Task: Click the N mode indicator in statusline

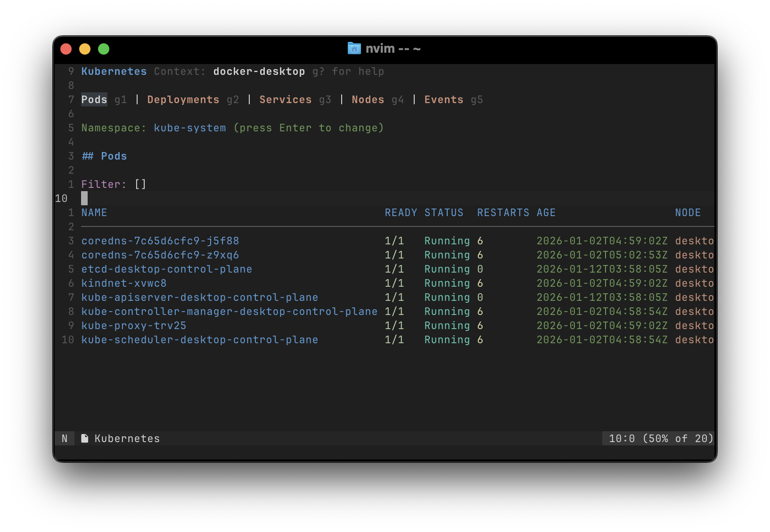Action: 65,438
